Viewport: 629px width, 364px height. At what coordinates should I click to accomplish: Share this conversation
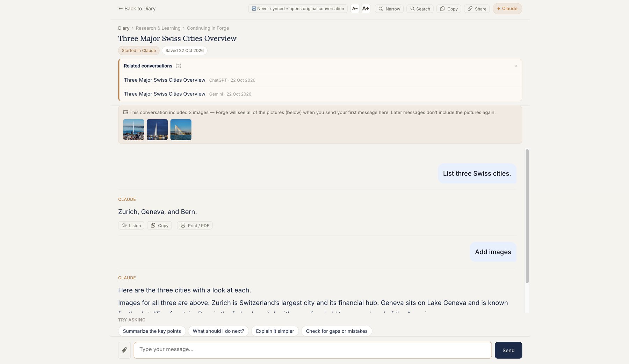pos(477,9)
